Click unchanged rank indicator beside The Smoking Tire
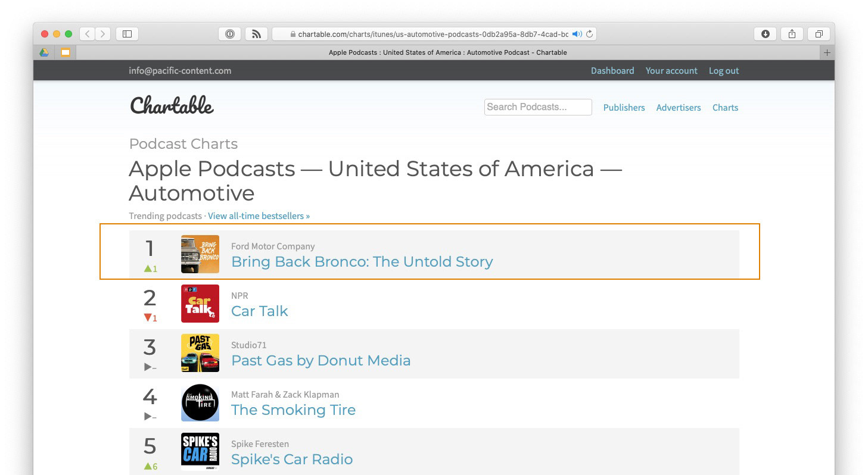The image size is (868, 475). [x=150, y=417]
